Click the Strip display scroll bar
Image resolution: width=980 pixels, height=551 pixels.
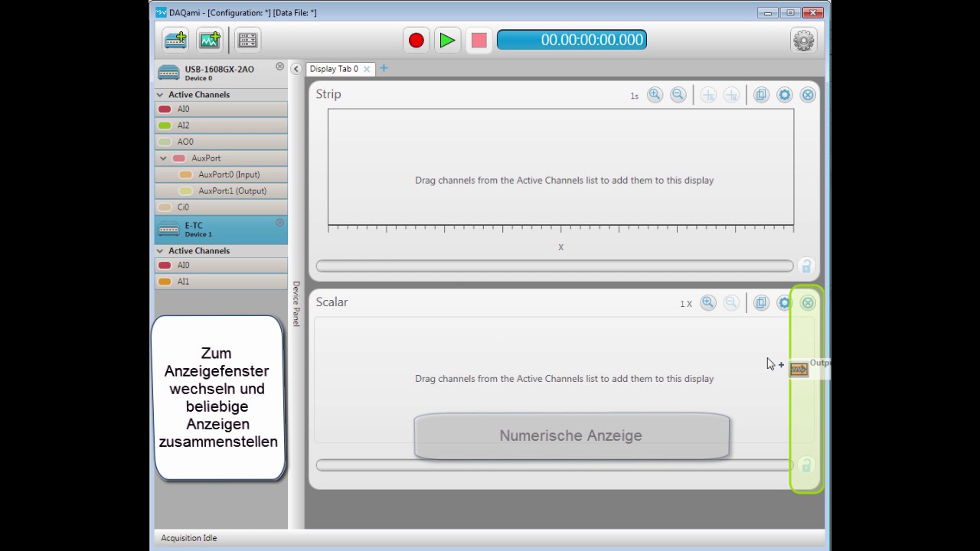click(x=555, y=266)
